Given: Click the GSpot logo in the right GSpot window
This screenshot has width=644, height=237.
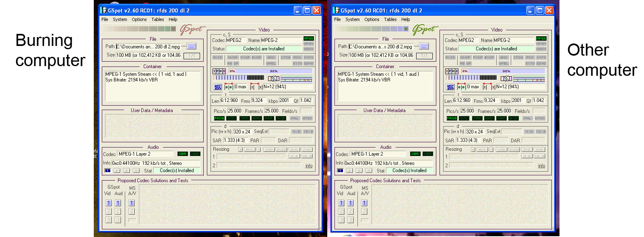Looking at the screenshot, I should [425, 29].
